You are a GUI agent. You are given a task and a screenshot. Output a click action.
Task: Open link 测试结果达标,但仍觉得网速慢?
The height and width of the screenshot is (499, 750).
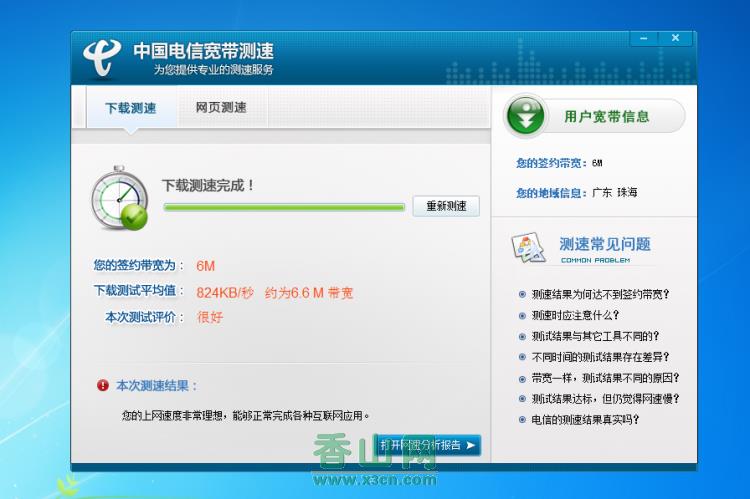coord(606,399)
